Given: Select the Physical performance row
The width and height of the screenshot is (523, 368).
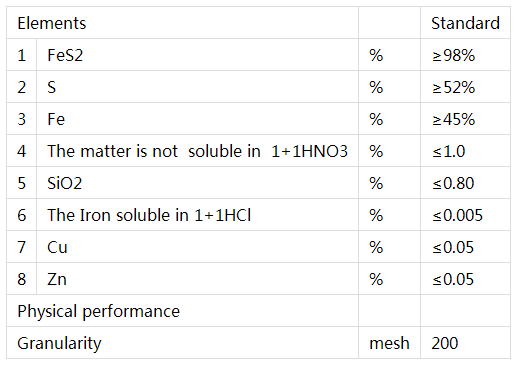Looking at the screenshot, I should (258, 311).
